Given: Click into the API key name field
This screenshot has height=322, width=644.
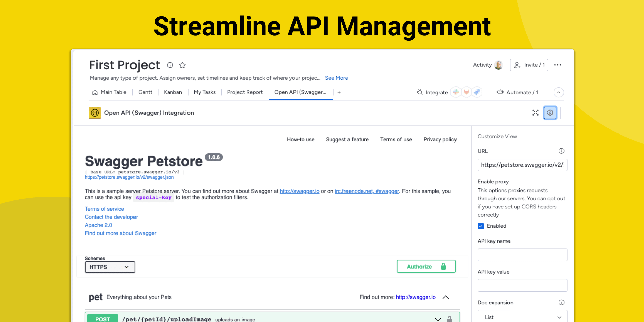Looking at the screenshot, I should click(x=522, y=255).
